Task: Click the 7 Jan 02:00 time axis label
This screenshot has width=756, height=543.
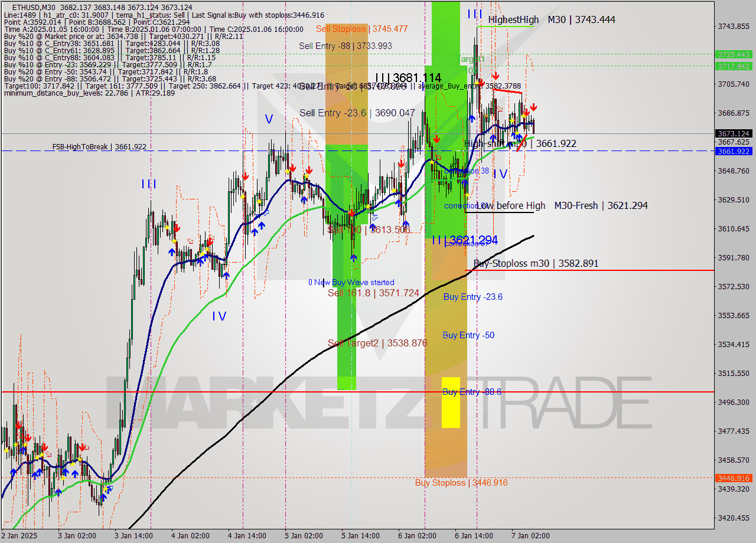Action: pos(530,536)
